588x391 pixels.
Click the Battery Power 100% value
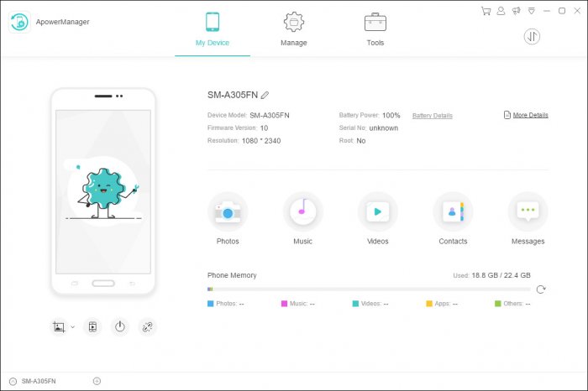391,115
